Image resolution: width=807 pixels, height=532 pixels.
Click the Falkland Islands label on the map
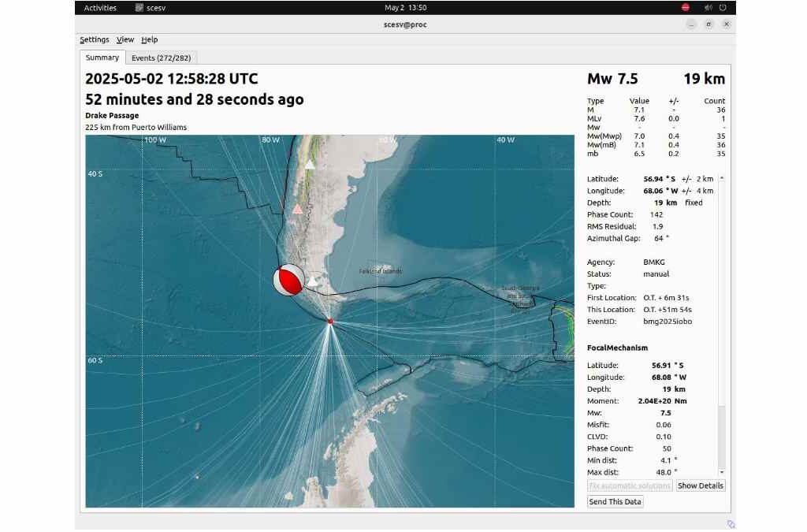tap(381, 271)
